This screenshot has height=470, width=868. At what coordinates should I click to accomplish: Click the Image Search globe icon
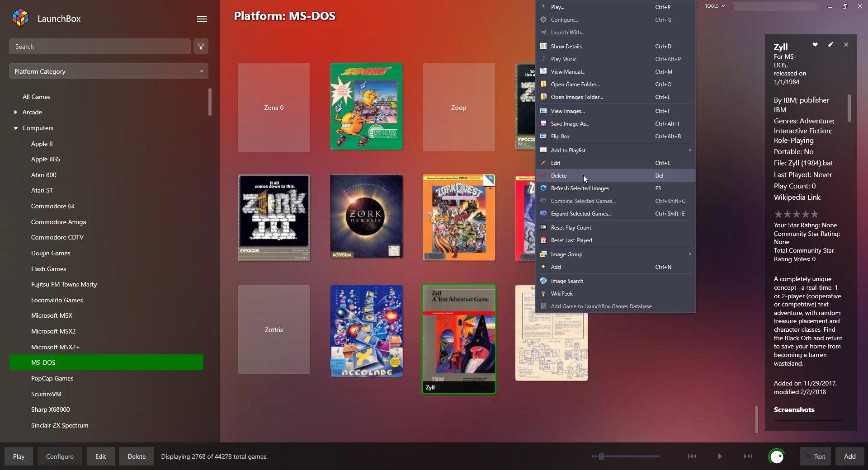pyautogui.click(x=543, y=281)
